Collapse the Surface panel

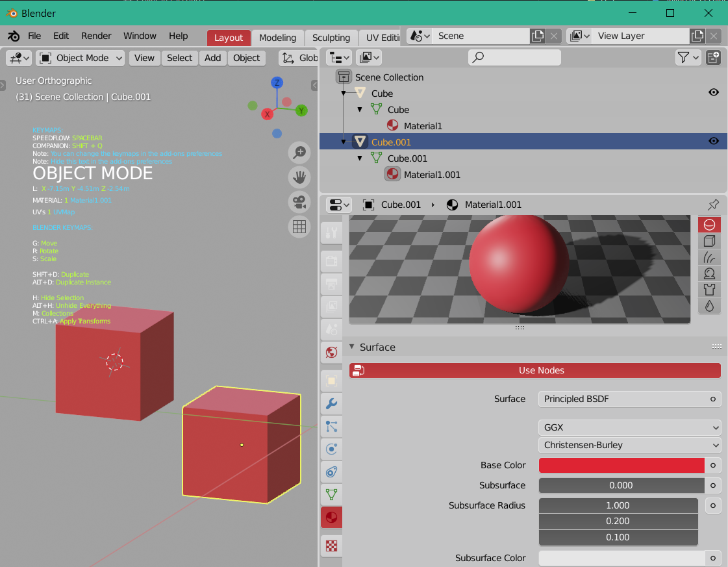point(352,347)
